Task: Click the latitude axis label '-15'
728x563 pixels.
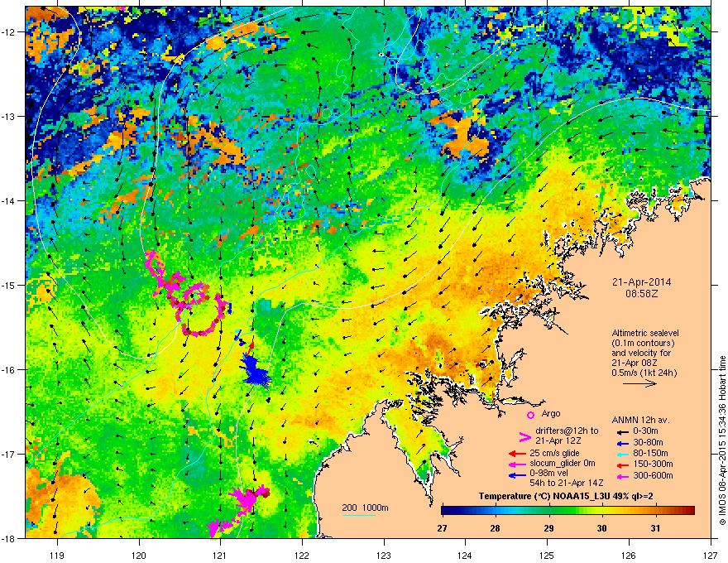Action: click(8, 285)
